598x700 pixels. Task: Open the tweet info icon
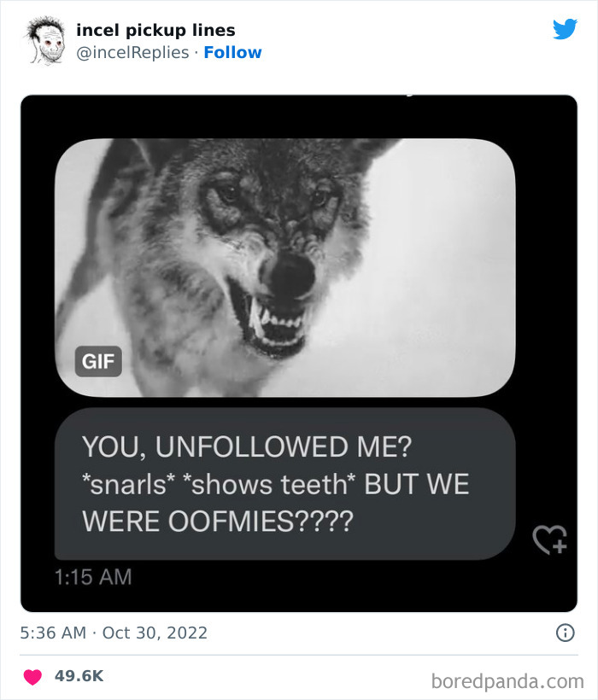[x=564, y=633]
